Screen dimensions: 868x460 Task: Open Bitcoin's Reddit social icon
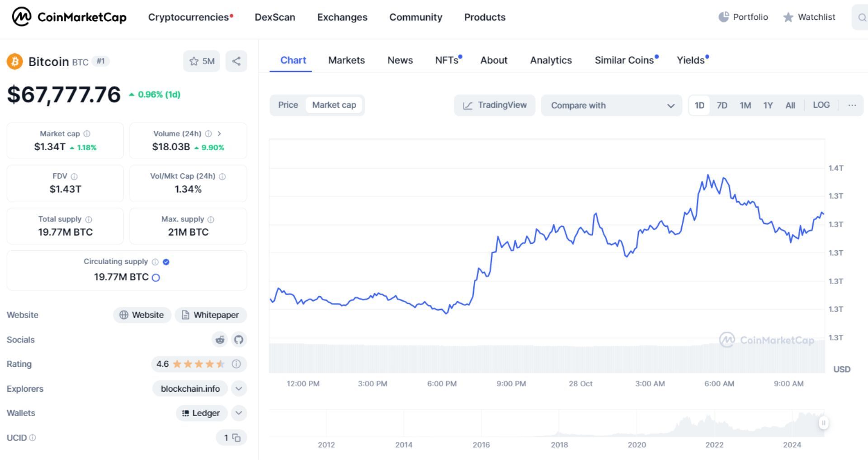point(220,340)
